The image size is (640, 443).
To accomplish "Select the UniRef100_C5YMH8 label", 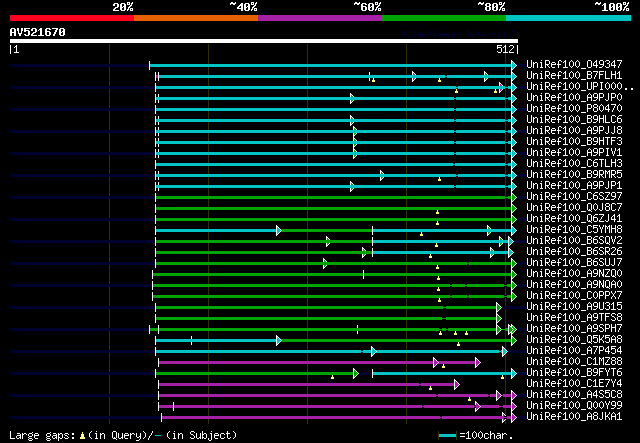I will [x=574, y=229].
